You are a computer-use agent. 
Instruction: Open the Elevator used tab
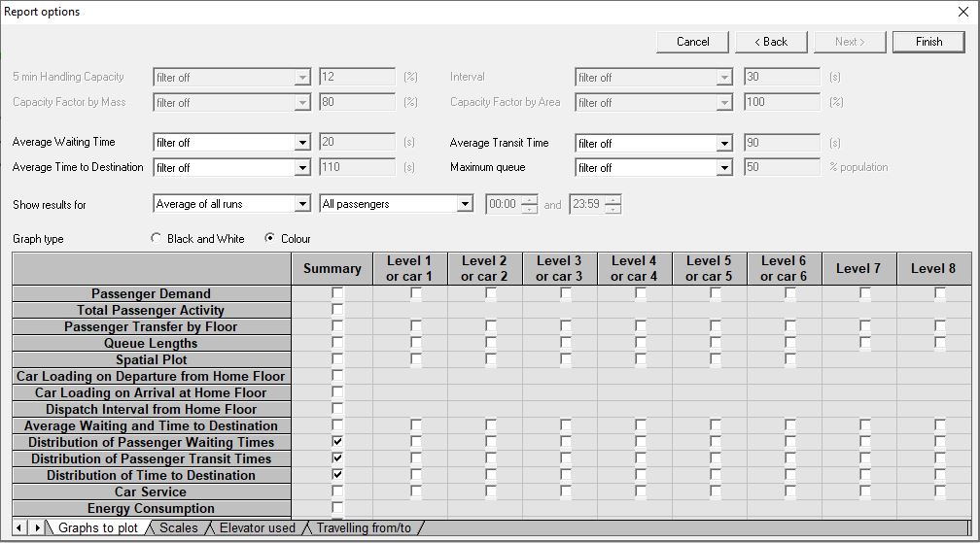257,528
